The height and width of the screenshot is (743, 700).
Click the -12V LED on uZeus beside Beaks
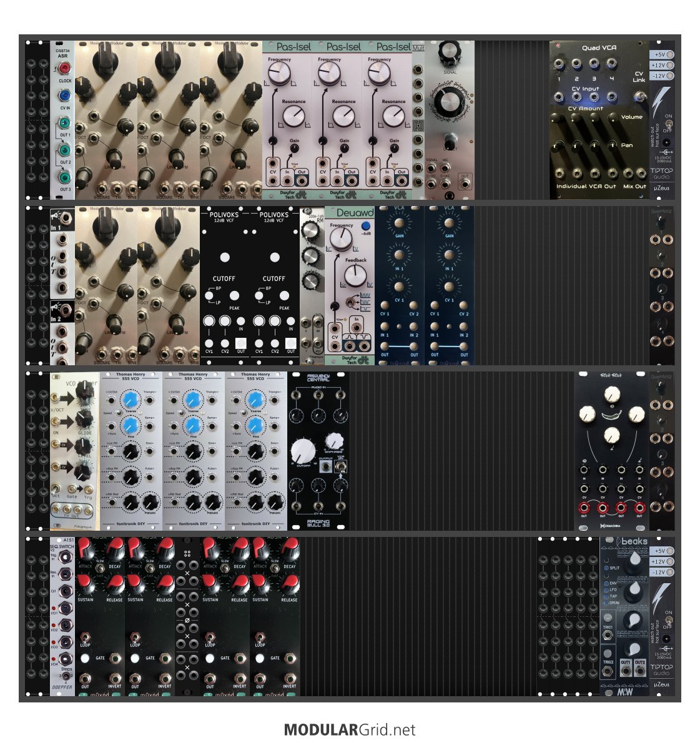(x=670, y=573)
